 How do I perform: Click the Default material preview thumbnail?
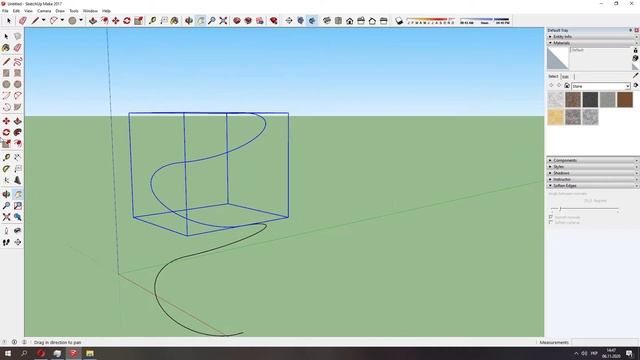coord(558,58)
